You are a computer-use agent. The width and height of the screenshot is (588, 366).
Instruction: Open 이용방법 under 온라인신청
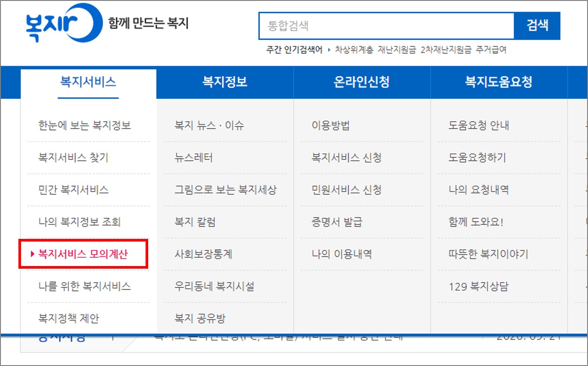coord(331,126)
